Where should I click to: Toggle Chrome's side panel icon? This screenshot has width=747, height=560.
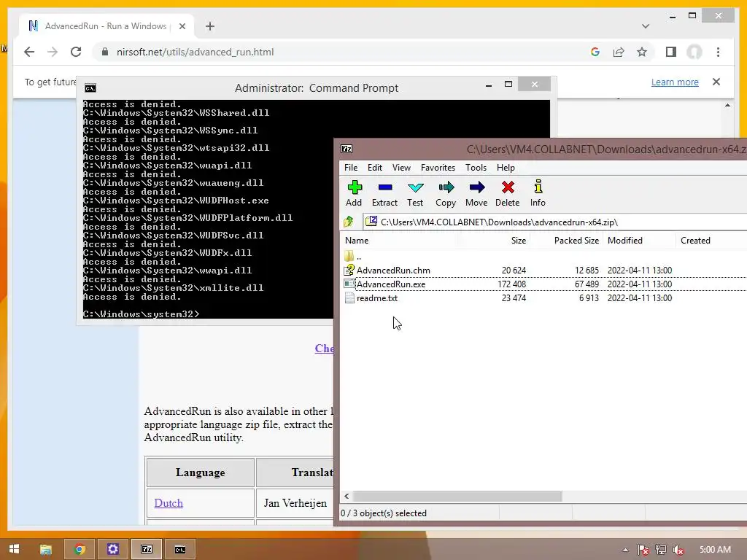[671, 52]
